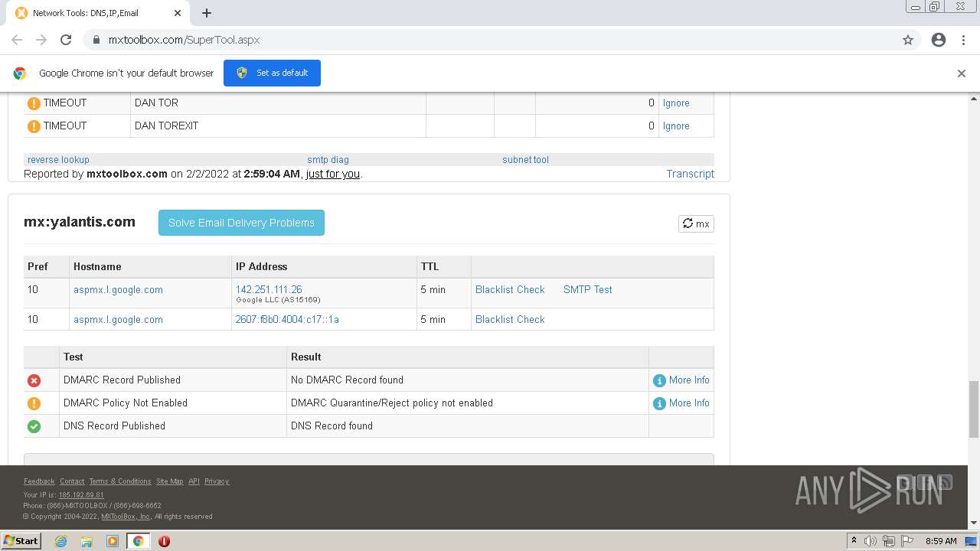Screen dimensions: 980x551
Task: Click the taskbar clock showing 8:59 AM
Action: pyautogui.click(x=941, y=541)
